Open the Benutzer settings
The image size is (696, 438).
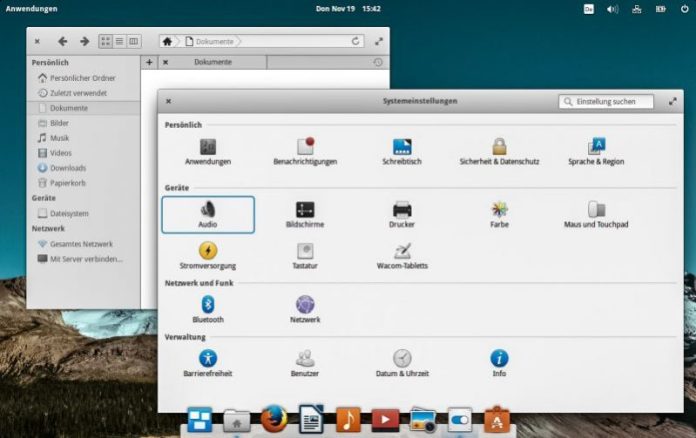coord(305,363)
